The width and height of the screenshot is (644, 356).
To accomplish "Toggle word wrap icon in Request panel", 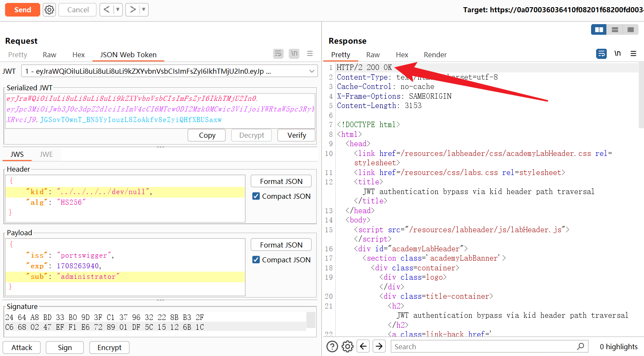I will coord(278,54).
